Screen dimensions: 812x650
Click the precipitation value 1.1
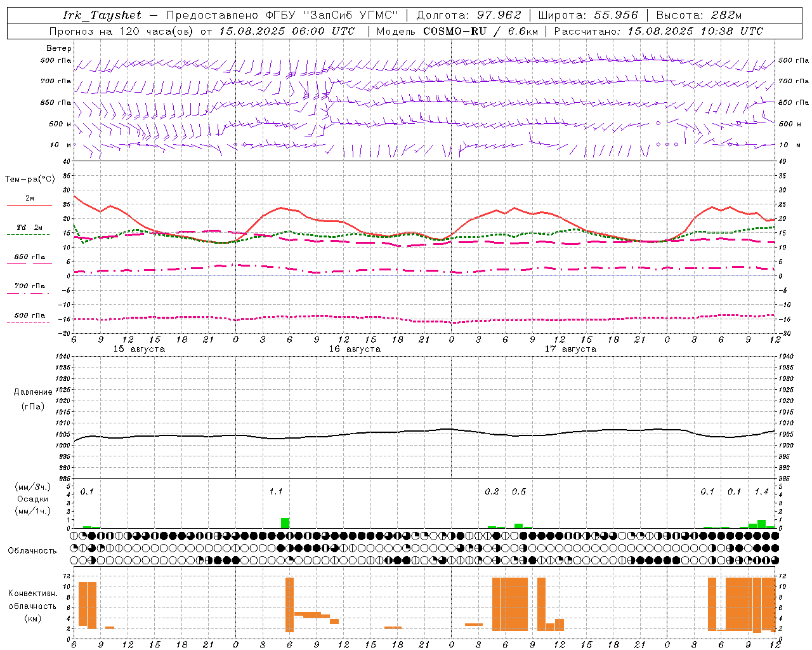coord(276,492)
